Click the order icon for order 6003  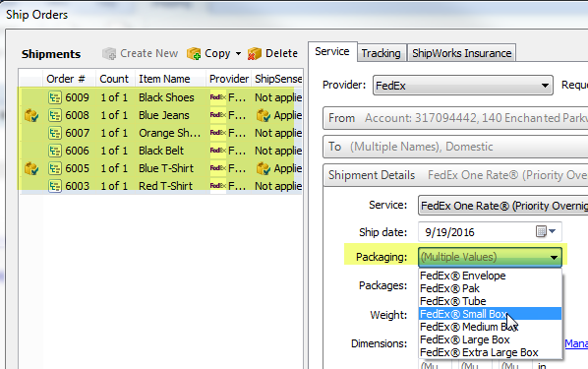click(55, 186)
